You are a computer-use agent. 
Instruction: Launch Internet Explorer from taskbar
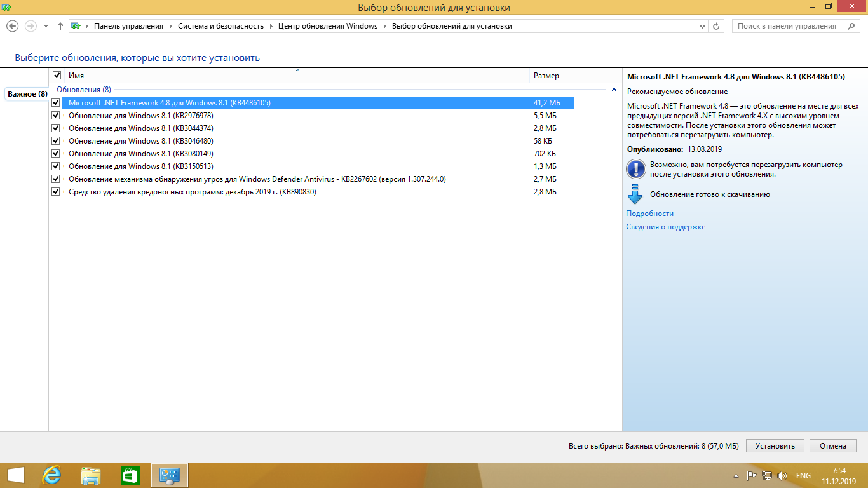point(51,475)
